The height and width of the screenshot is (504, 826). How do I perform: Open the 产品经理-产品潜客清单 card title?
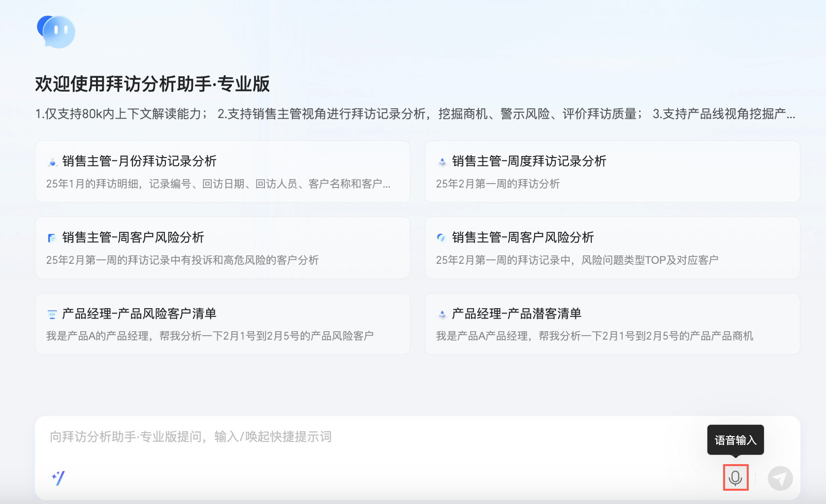point(516,314)
